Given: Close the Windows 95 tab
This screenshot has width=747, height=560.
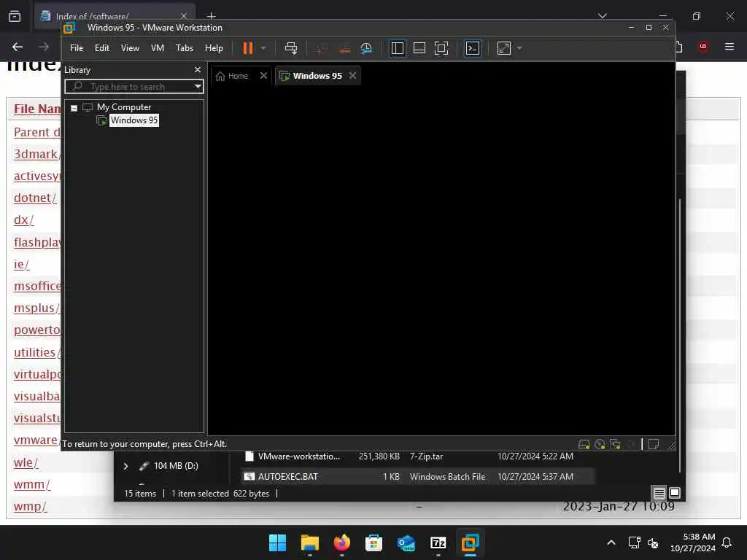Looking at the screenshot, I should [x=352, y=75].
